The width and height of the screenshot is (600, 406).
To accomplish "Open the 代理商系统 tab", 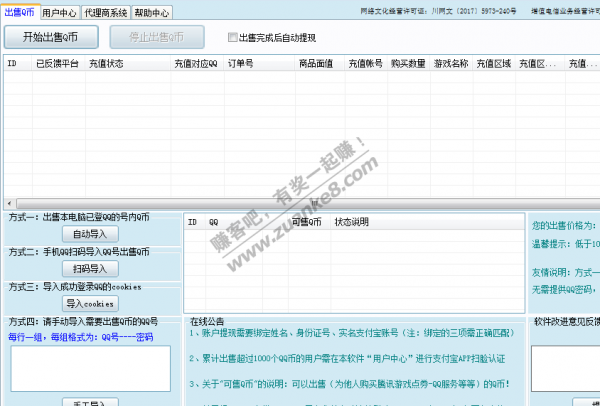I will pos(106,13).
